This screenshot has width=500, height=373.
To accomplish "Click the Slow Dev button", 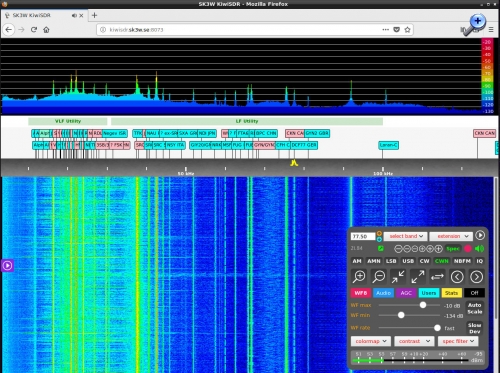I will pyautogui.click(x=474, y=328).
